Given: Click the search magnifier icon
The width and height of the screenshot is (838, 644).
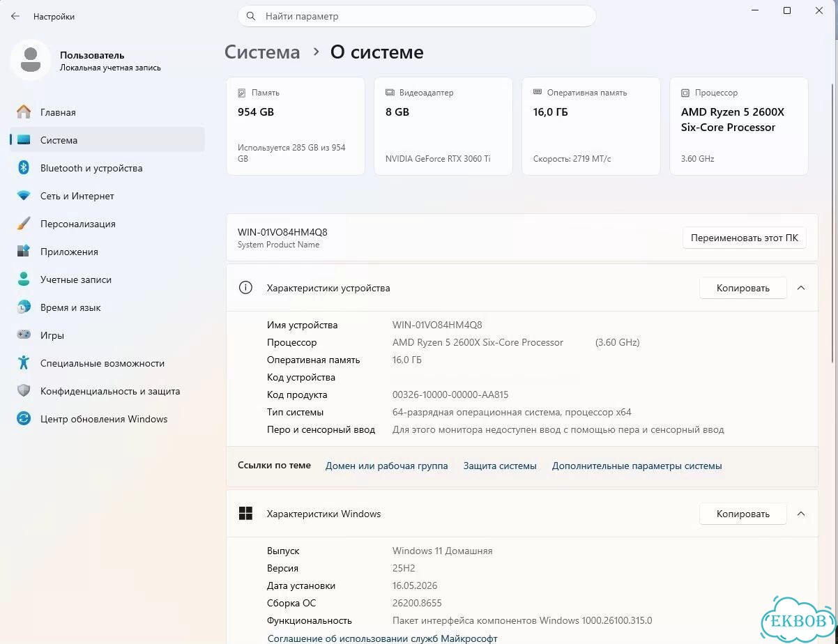Looking at the screenshot, I should (251, 16).
